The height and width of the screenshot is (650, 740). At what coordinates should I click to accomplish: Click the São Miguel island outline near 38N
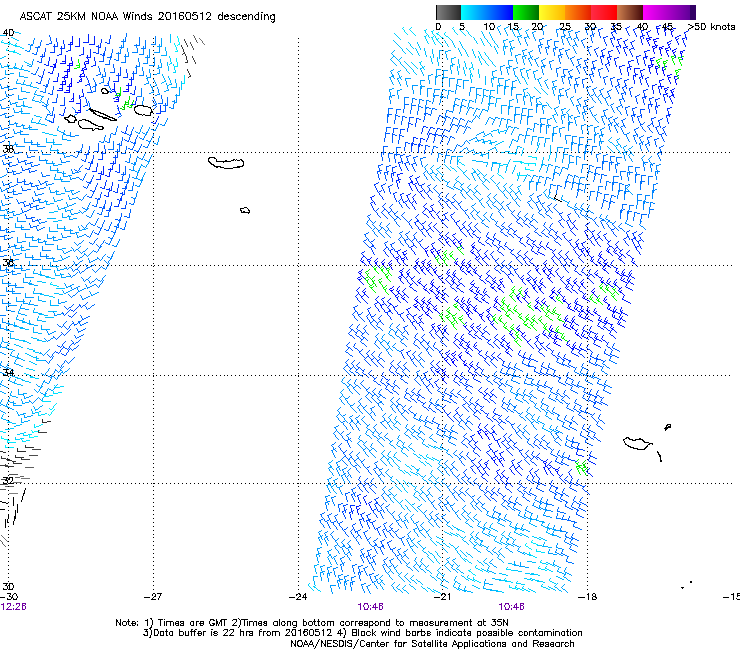click(x=226, y=163)
